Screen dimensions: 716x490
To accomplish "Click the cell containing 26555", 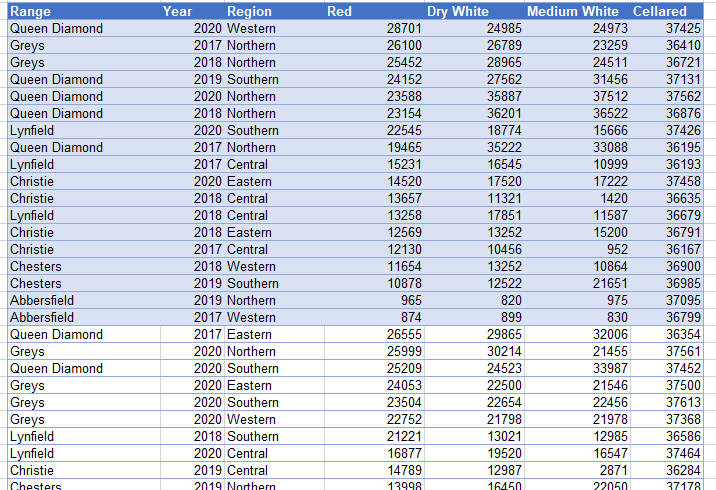I will click(404, 334).
